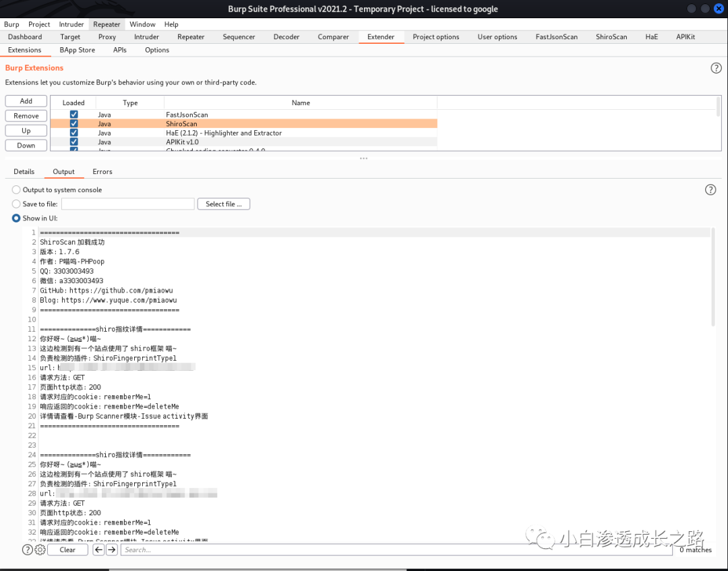Open the Window menu
Image resolution: width=728 pixels, height=571 pixels.
142,24
